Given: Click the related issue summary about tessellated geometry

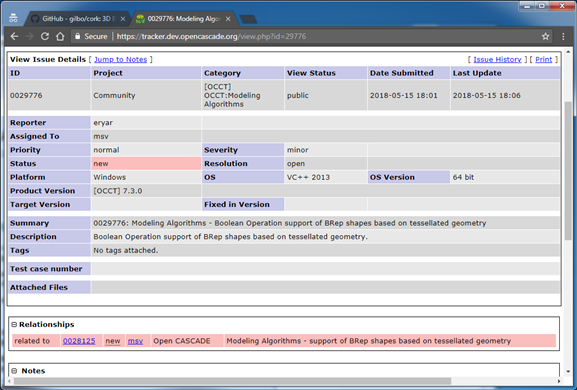Looking at the screenshot, I should point(368,341).
